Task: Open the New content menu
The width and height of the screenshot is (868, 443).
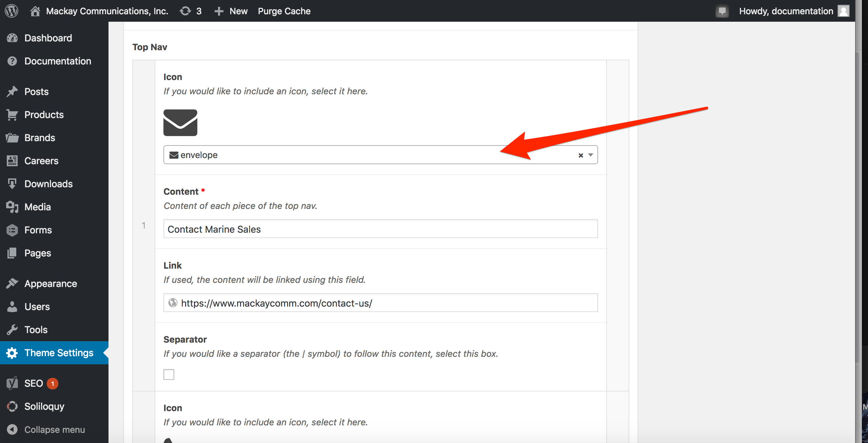Action: pyautogui.click(x=231, y=11)
